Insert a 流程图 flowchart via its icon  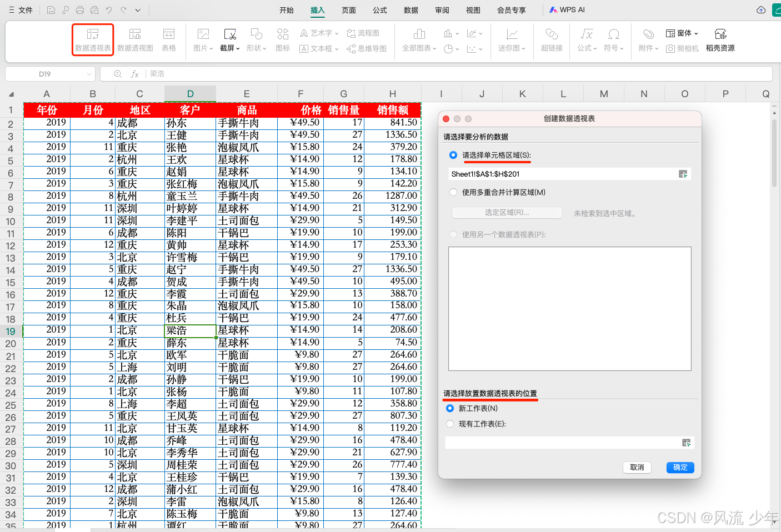coord(363,33)
